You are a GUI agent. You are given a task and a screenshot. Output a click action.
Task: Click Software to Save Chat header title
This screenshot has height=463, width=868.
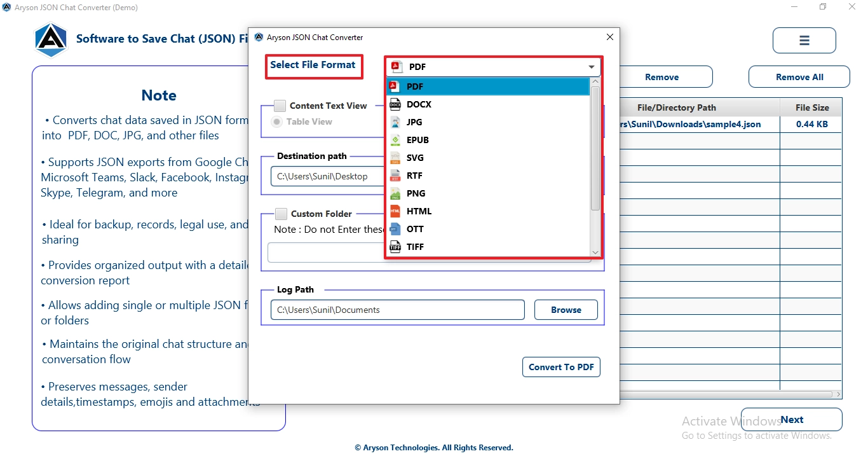[x=162, y=39]
